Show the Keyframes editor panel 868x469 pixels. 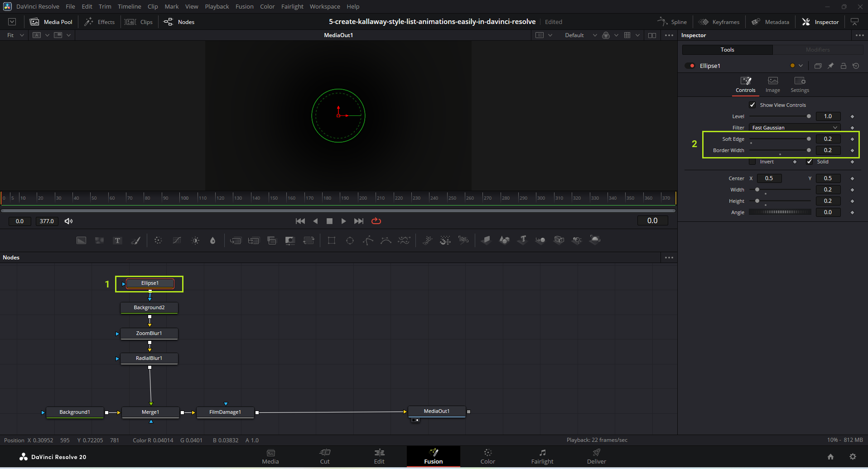tap(719, 22)
